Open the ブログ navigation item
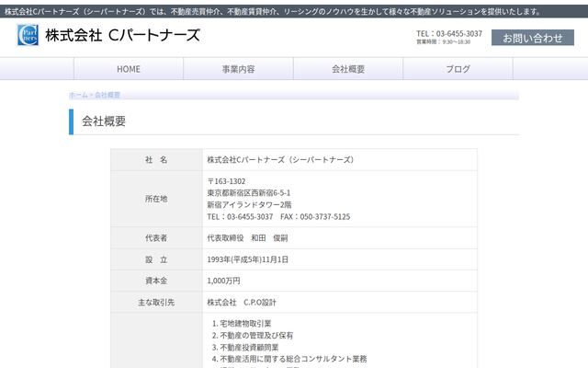 [458, 69]
